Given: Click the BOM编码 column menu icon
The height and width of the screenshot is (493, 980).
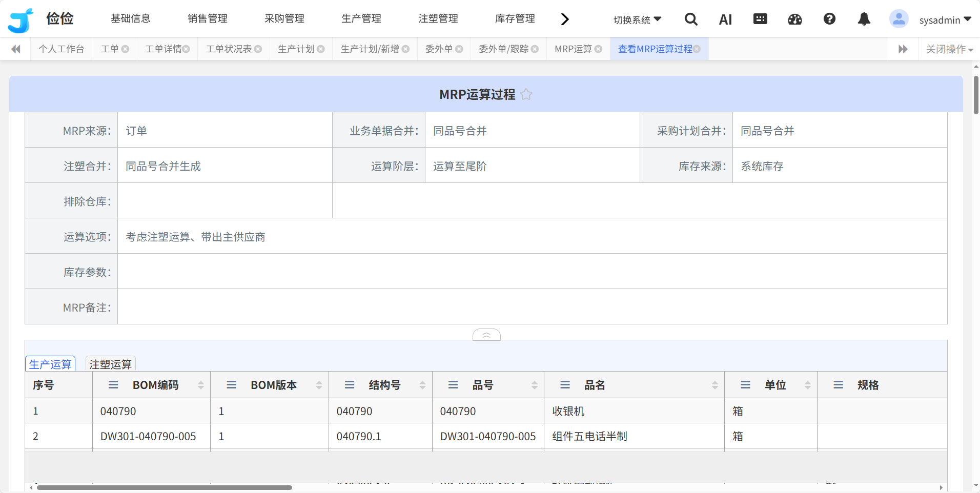Looking at the screenshot, I should click(113, 385).
